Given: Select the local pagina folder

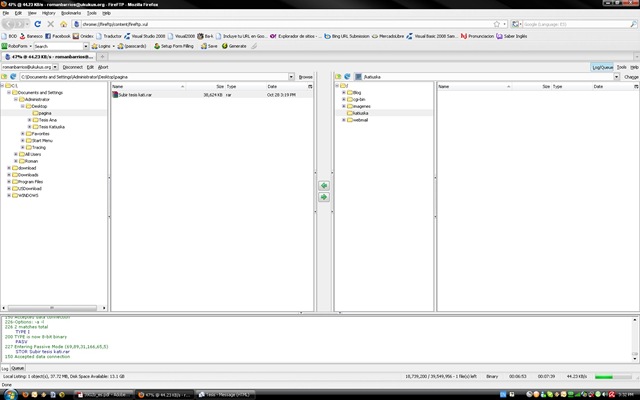Looking at the screenshot, I should tap(44, 113).
